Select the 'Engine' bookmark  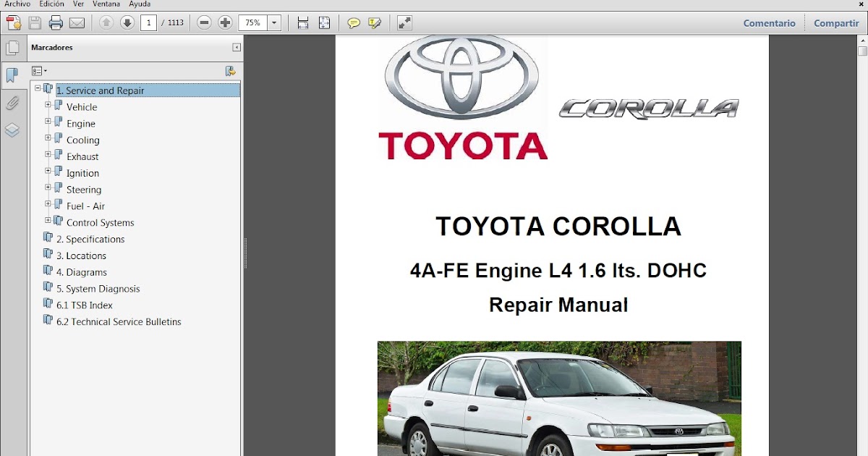point(81,124)
